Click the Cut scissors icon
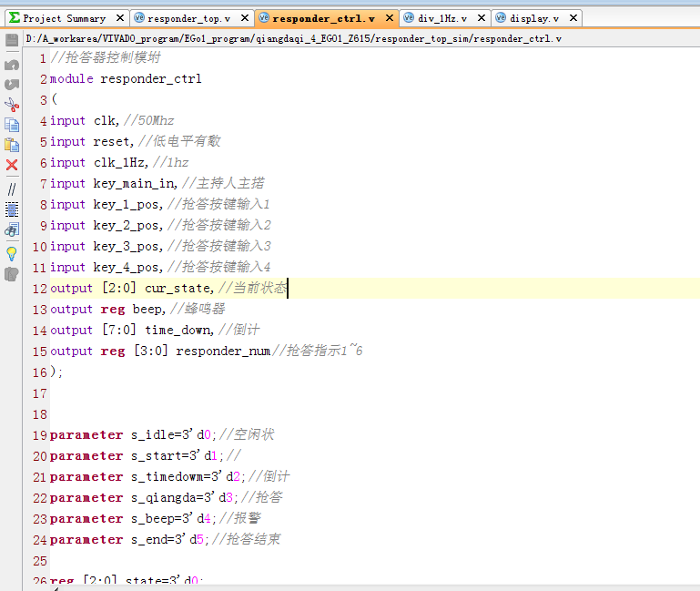Image resolution: width=700 pixels, height=591 pixels. coord(12,105)
